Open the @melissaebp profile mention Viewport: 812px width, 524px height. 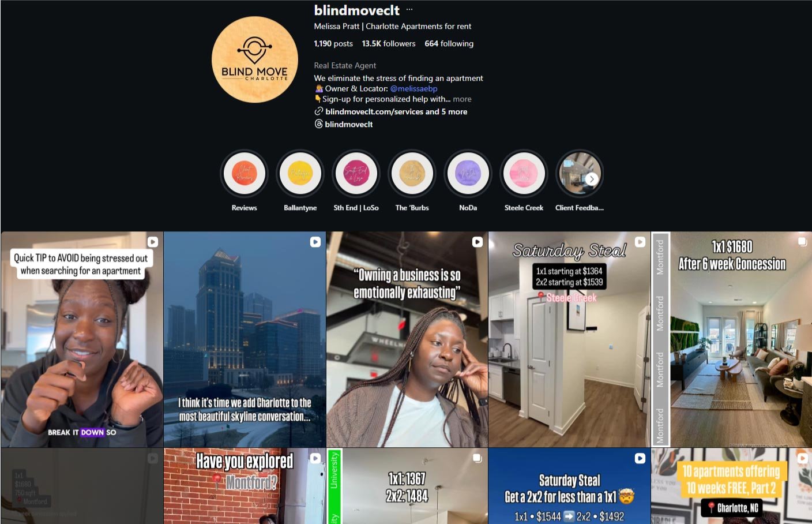click(x=413, y=89)
